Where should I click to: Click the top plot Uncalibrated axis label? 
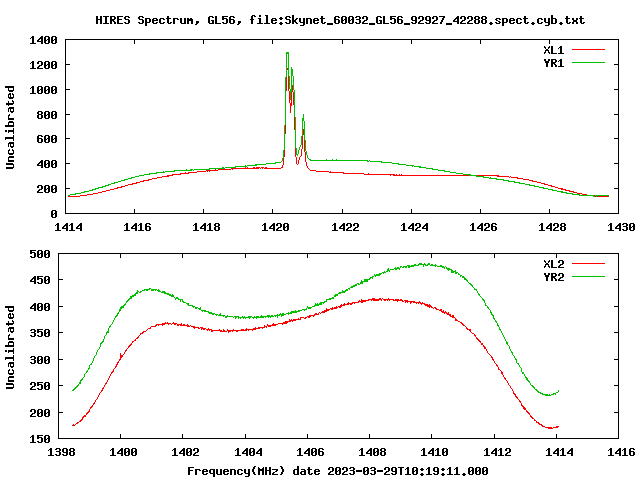click(10, 127)
